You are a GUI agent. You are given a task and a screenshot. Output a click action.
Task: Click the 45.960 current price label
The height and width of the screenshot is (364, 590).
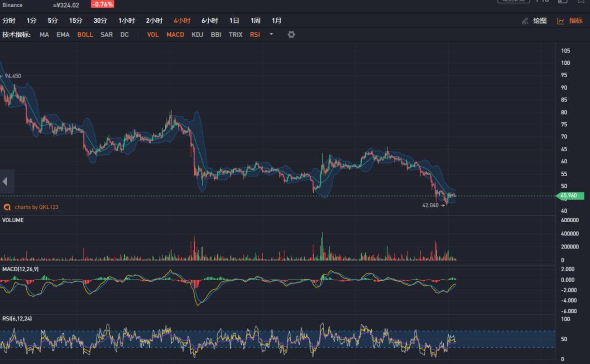[x=570, y=196]
